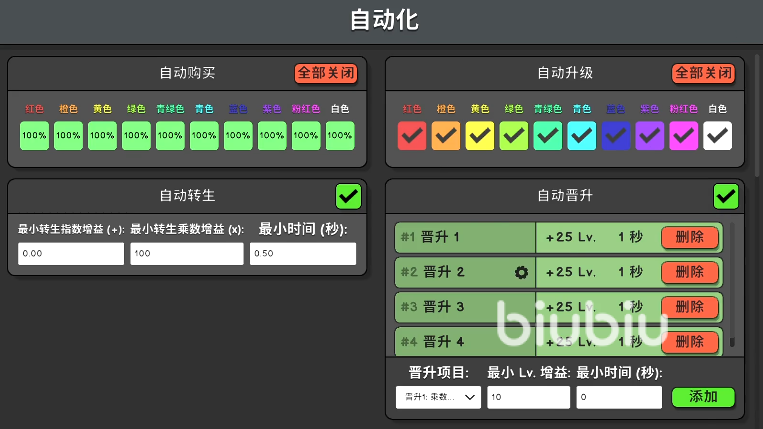The width and height of the screenshot is (763, 429).
Task: Open the 晋升项目 dropdown
Action: click(439, 397)
